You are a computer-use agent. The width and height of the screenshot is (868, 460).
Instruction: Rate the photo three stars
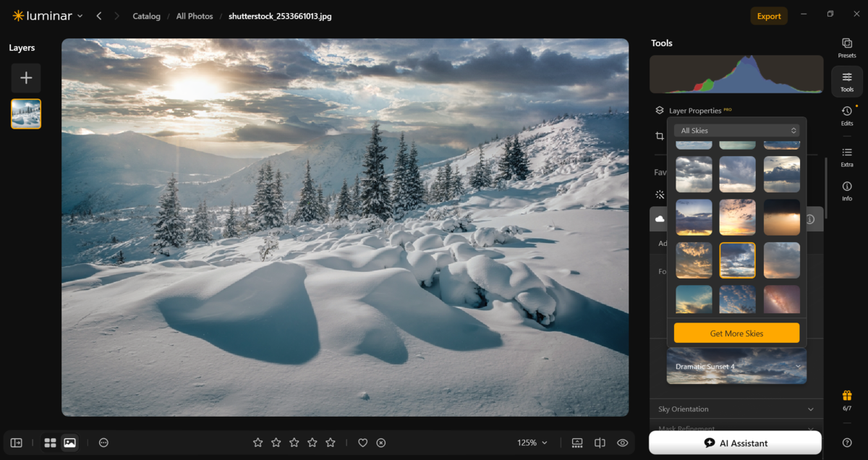[x=294, y=443]
